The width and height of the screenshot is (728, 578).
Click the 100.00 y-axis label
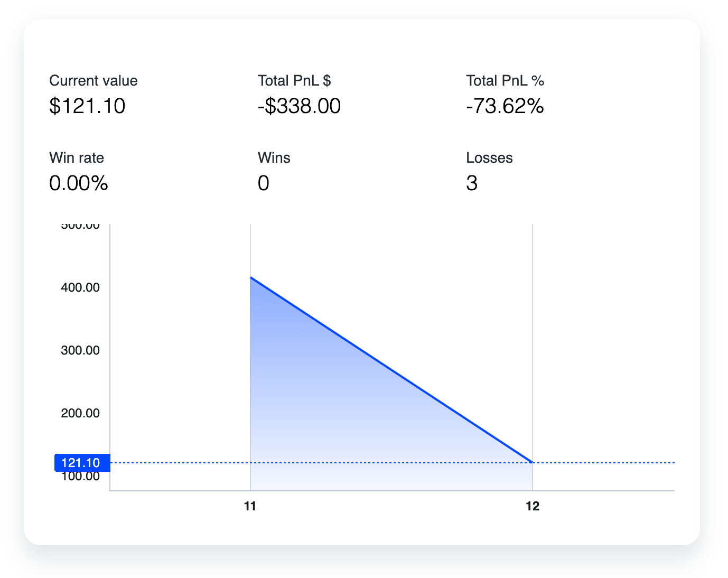pyautogui.click(x=80, y=477)
